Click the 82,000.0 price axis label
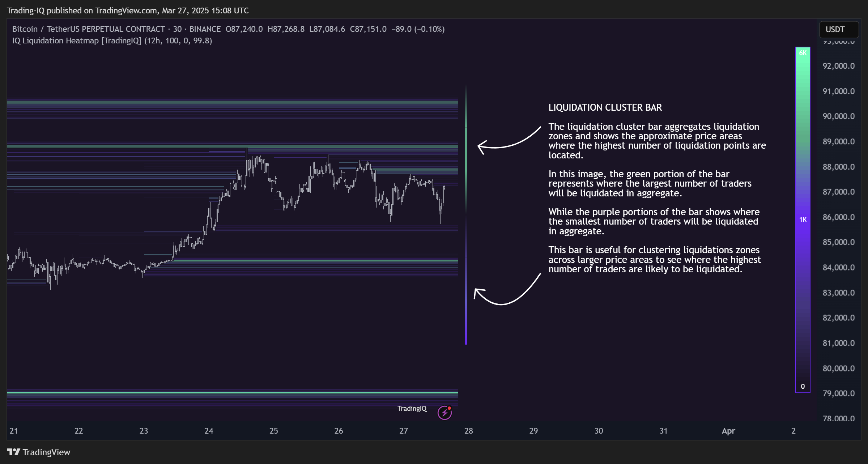 point(839,318)
